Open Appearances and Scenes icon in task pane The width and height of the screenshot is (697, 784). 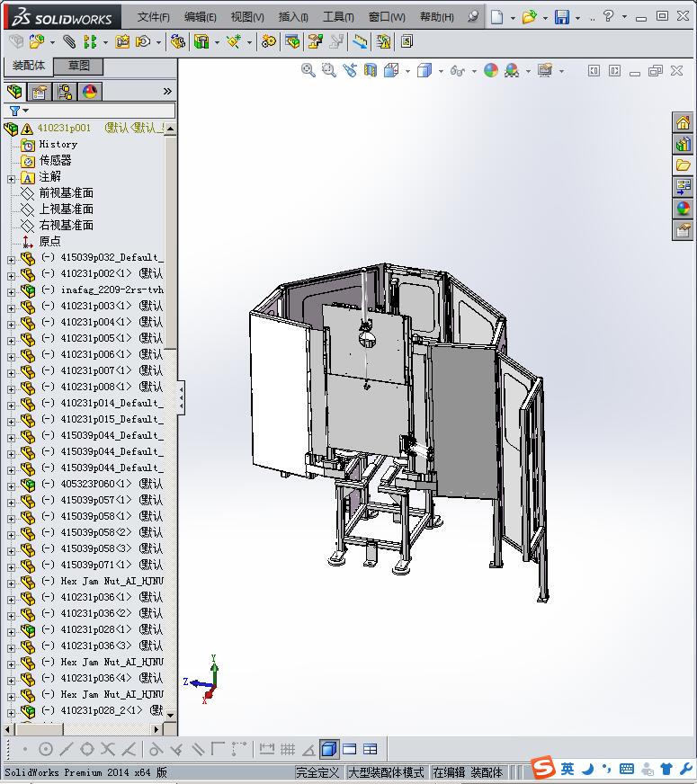683,209
